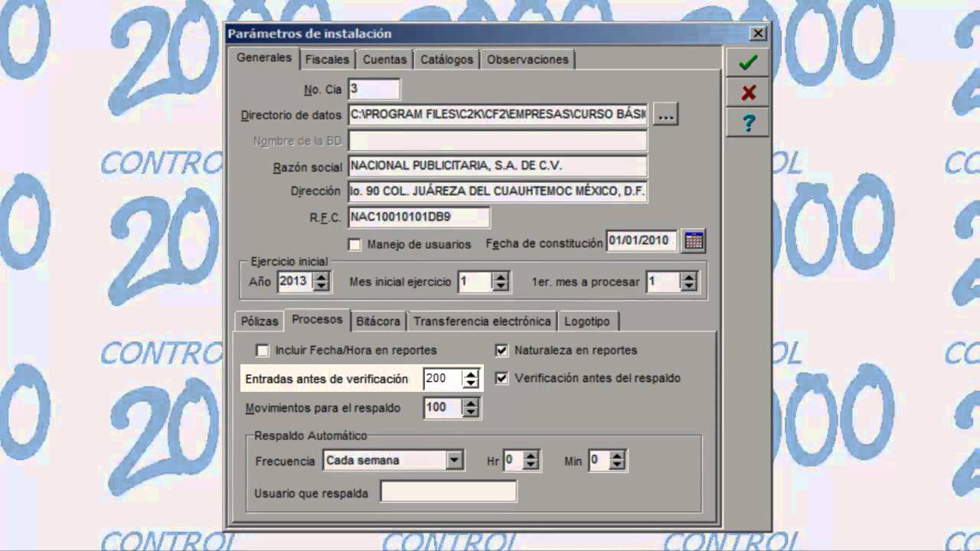Click the Razón social field
This screenshot has height=551, width=980.
498,166
